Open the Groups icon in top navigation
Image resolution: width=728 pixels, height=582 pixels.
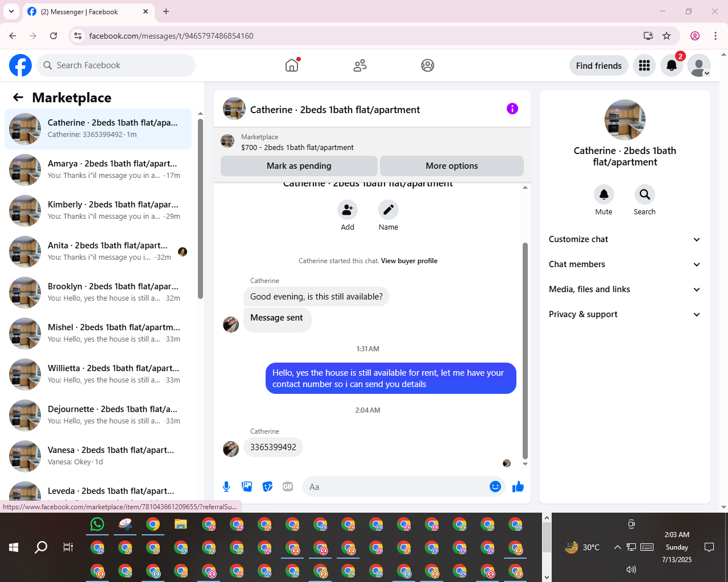coord(428,65)
